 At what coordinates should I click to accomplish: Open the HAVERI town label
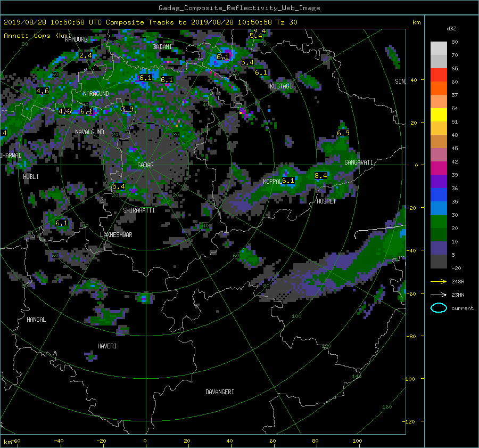tap(106, 346)
